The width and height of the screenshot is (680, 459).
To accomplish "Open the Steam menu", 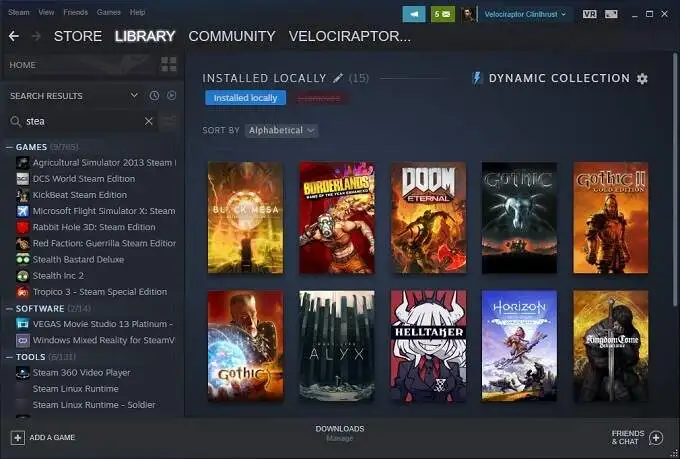I will click(x=19, y=12).
